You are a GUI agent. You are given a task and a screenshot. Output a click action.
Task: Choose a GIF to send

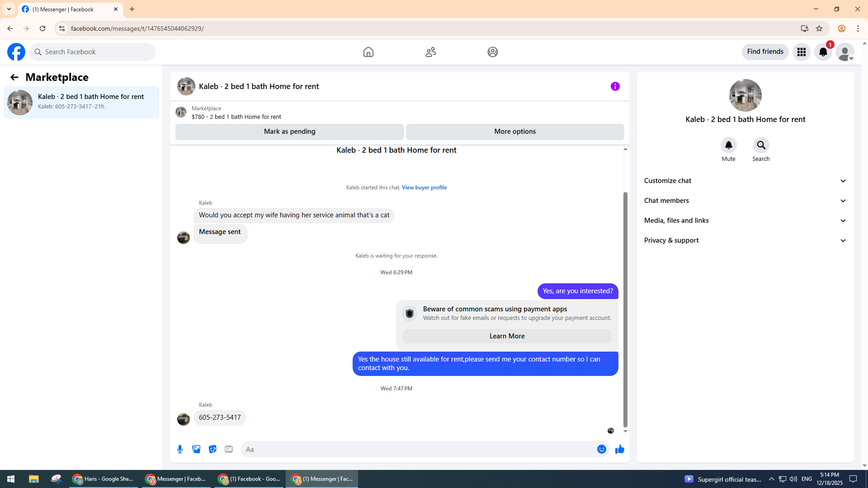pos(229,449)
